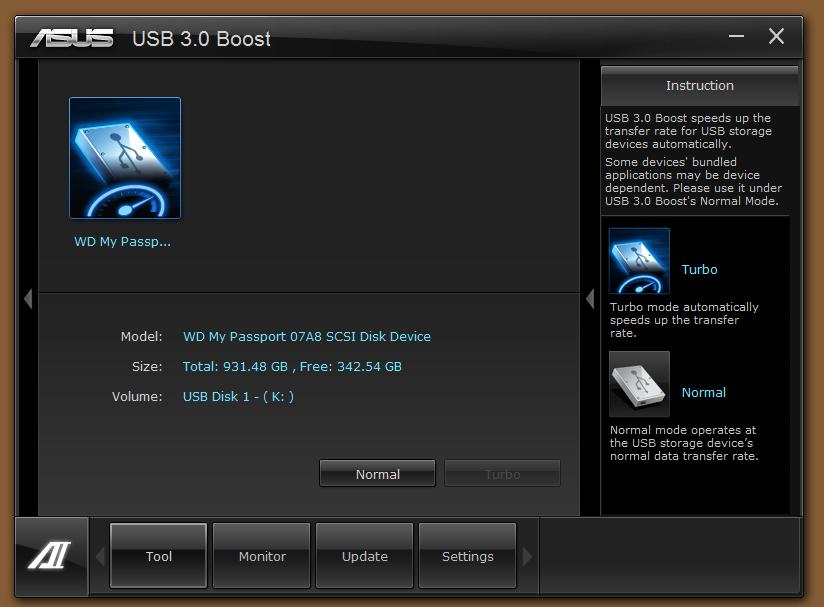The width and height of the screenshot is (824, 607).
Task: Click the size text Total: 931.48 GB
Action: 292,366
